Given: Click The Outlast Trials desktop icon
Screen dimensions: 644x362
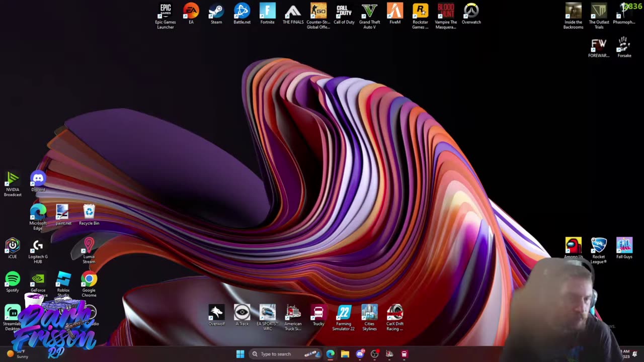Looking at the screenshot, I should pyautogui.click(x=599, y=16).
